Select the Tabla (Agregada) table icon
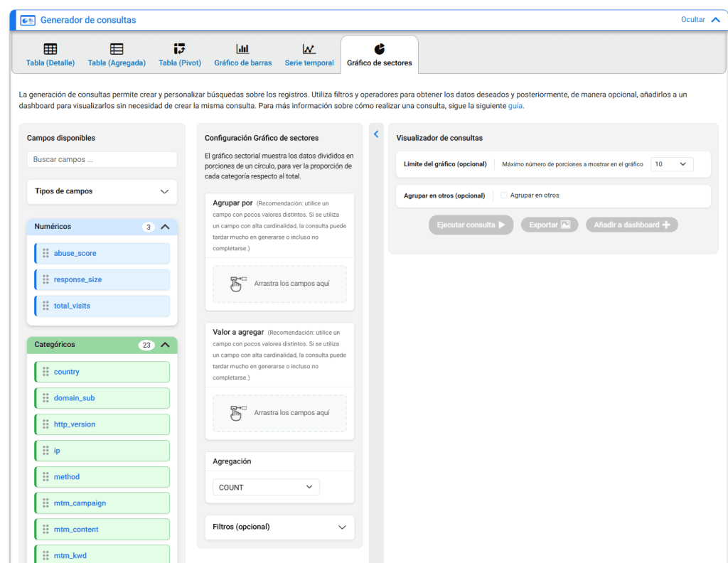 [117, 49]
